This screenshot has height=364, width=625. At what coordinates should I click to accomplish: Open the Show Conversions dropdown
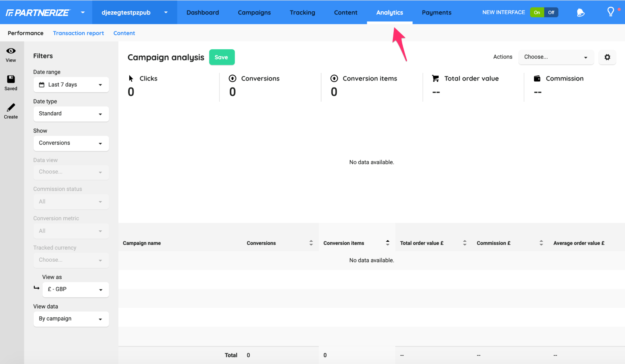(71, 143)
